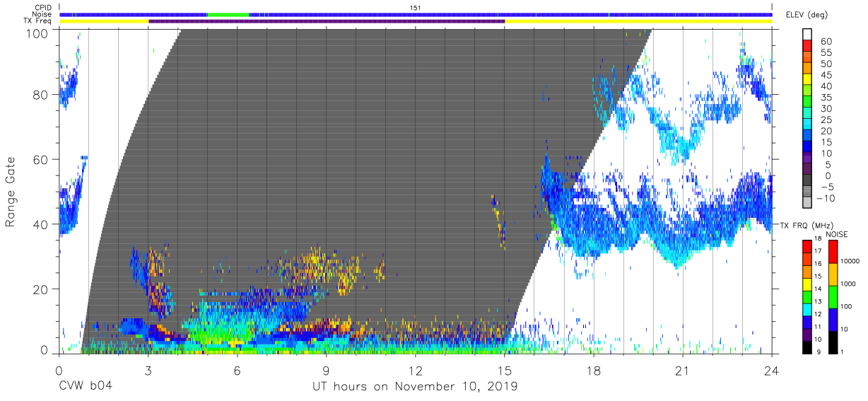Click the -10 label on ELEV colorbar

(x=826, y=198)
